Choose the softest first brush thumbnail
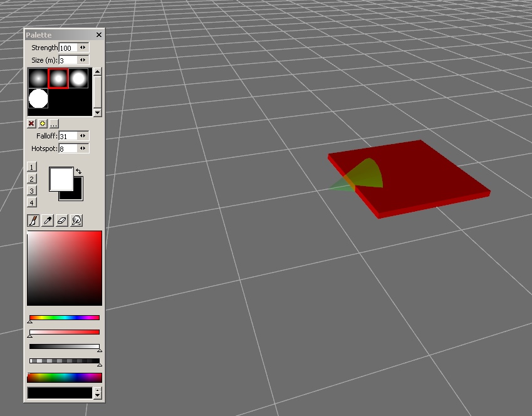The image size is (532, 416). (x=38, y=78)
